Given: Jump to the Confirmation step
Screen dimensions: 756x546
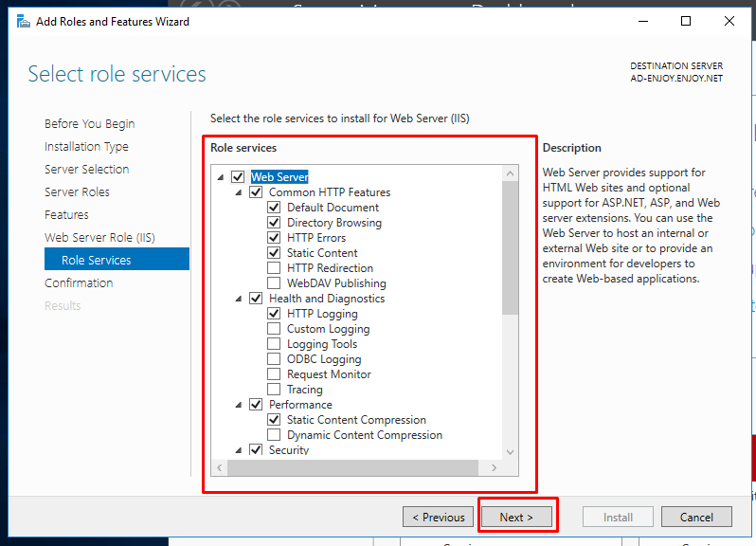Looking at the screenshot, I should pos(79,282).
